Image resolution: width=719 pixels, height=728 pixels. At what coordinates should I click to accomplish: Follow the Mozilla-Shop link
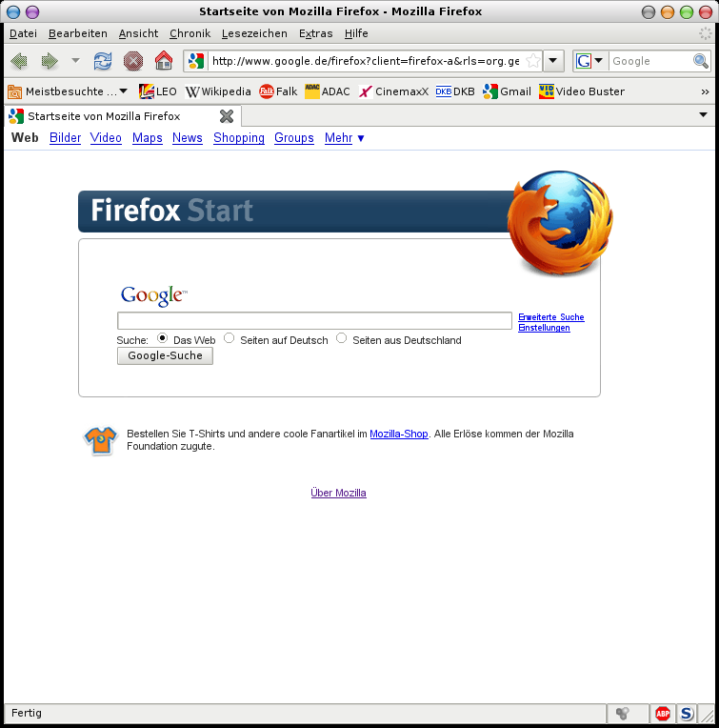coord(398,434)
